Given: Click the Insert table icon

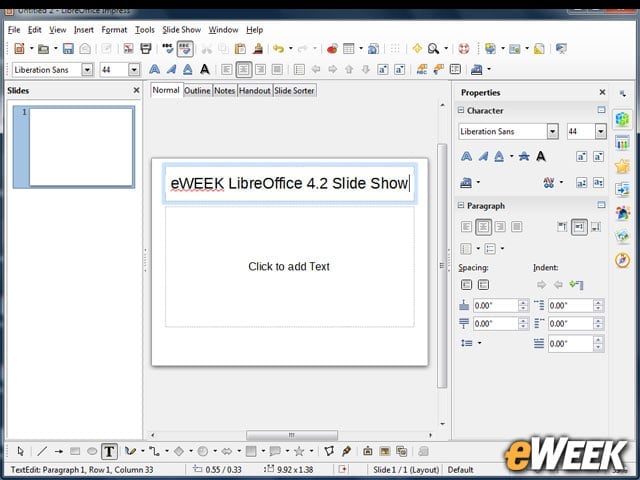Looking at the screenshot, I should [349, 49].
